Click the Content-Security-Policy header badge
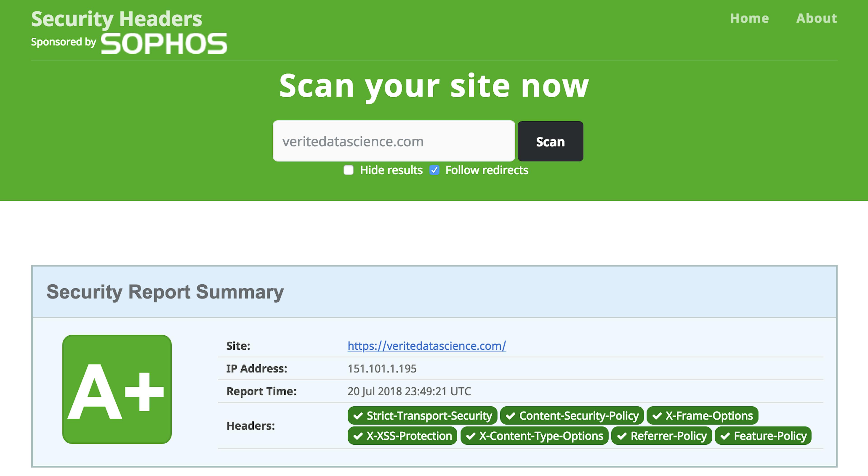Viewport: 868px width, 476px height. [572, 416]
